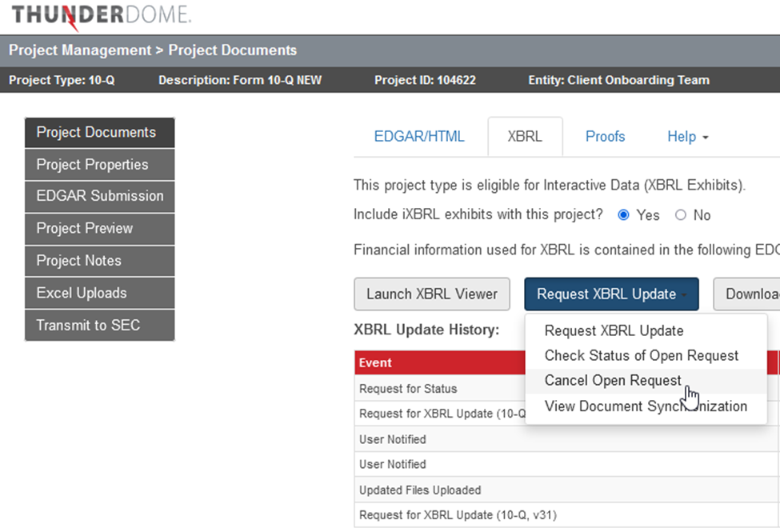
Task: Open Project Documents in sidebar
Action: (x=99, y=133)
